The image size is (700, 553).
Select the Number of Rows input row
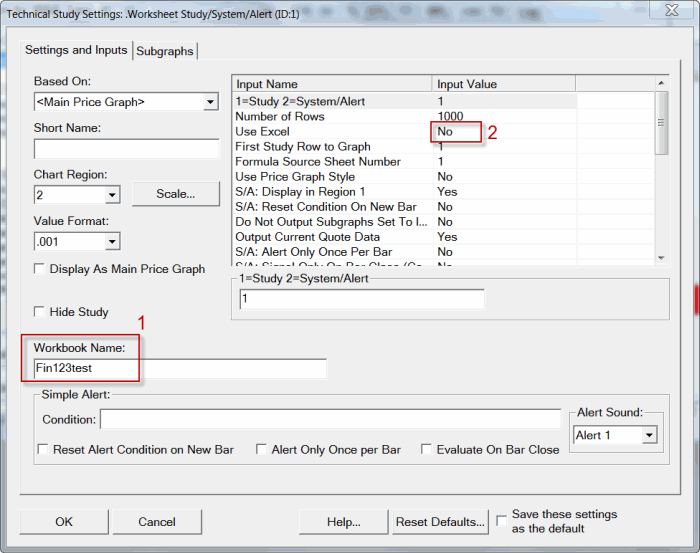coord(404,116)
